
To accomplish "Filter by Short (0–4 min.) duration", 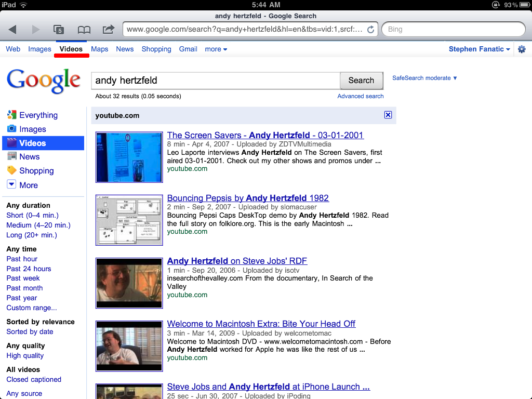I will (32, 215).
